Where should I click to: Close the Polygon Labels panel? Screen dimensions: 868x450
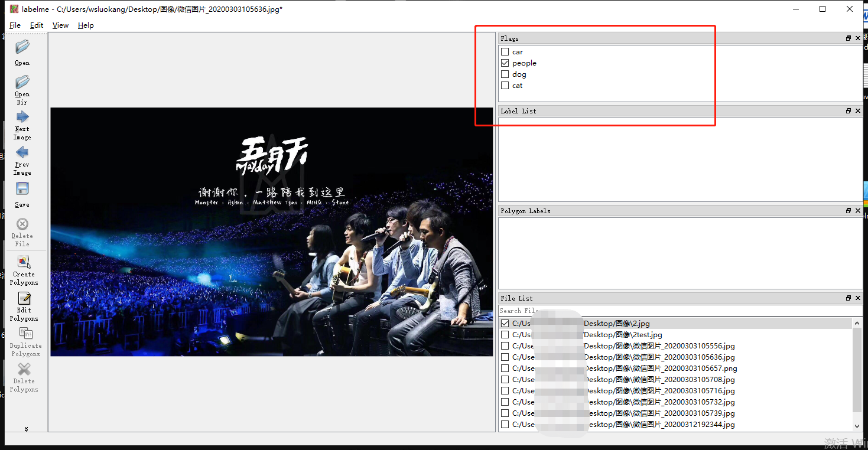pyautogui.click(x=857, y=210)
